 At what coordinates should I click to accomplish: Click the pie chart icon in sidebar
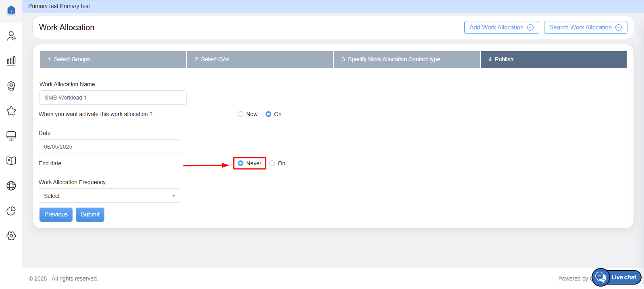pyautogui.click(x=11, y=211)
